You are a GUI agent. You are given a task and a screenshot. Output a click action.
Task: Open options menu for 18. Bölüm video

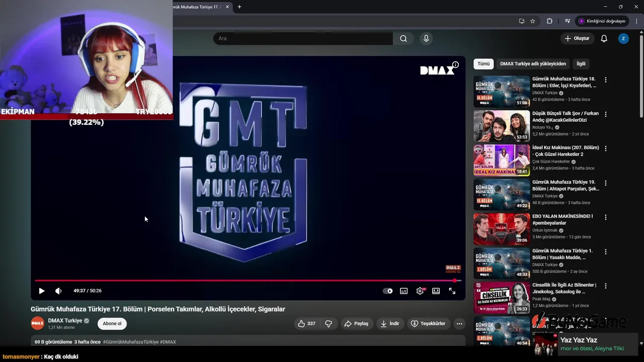[606, 80]
